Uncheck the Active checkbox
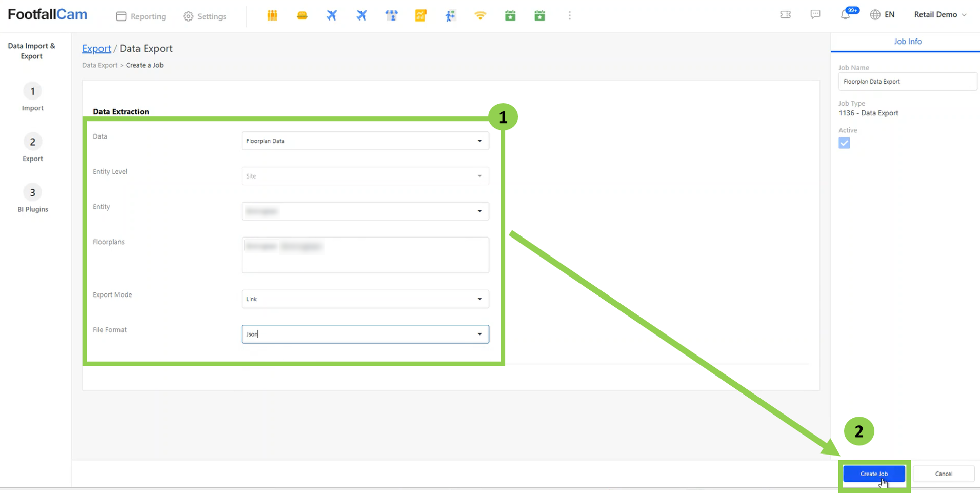Image resolution: width=980 pixels, height=493 pixels. (844, 143)
